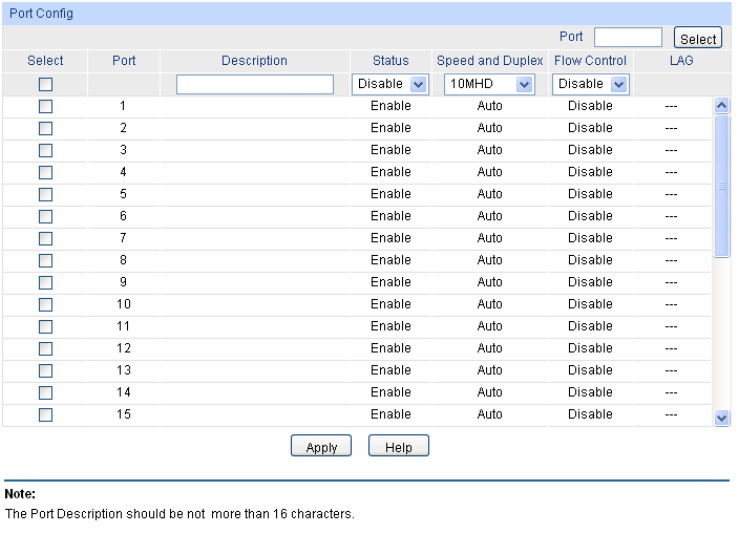Click port 5's Auto speed cell
Image resolution: width=738 pixels, height=533 pixels.
[489, 194]
